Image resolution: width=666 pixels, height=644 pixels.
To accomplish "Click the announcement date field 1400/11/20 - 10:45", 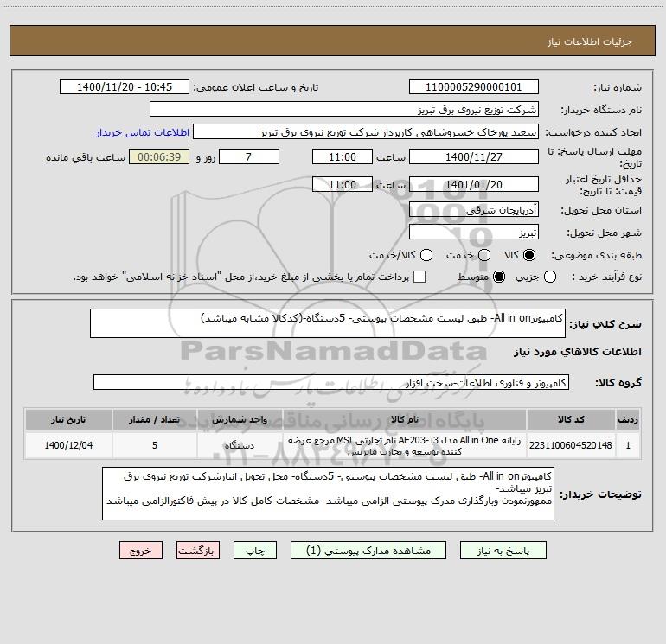I will click(x=125, y=87).
